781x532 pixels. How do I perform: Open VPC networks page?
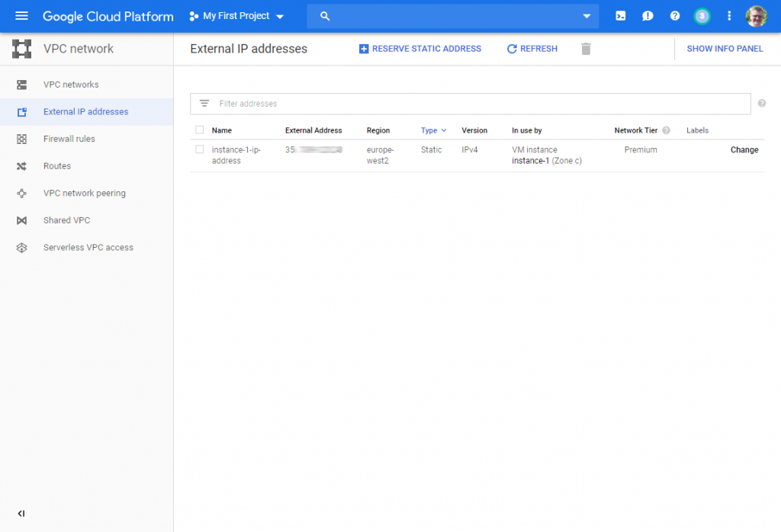point(71,85)
